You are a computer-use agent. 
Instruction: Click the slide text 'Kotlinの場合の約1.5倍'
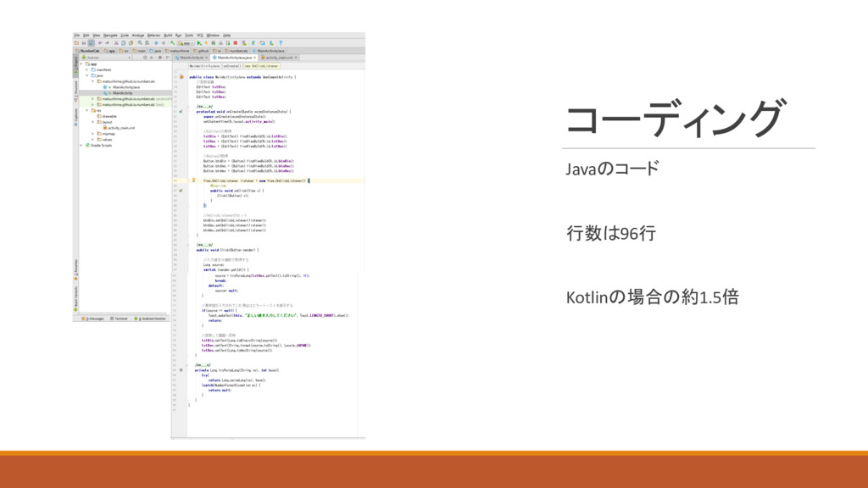tap(652, 297)
